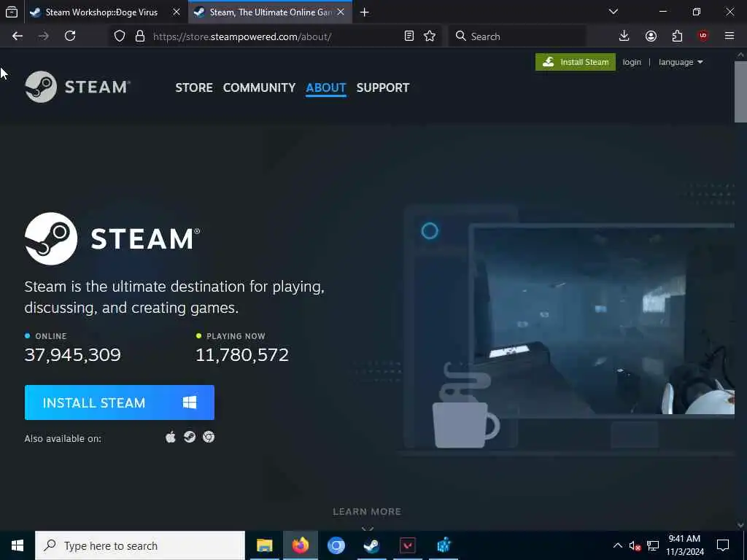Open the Firefox downloads panel icon

[x=624, y=36]
